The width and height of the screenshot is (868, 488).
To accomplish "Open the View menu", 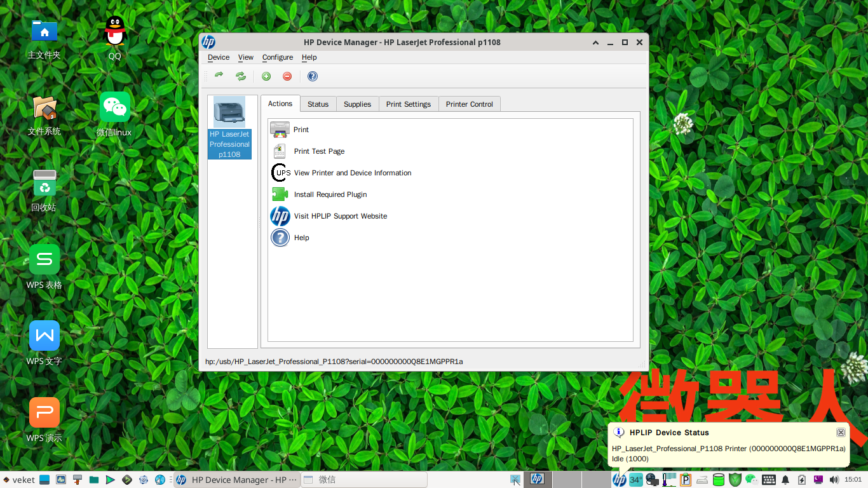I will coord(246,57).
